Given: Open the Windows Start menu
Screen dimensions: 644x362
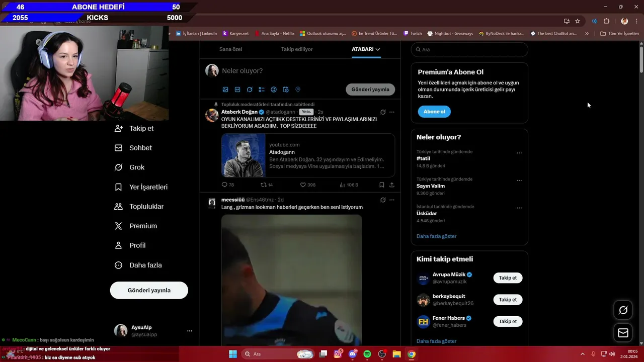Looking at the screenshot, I should pos(233,354).
